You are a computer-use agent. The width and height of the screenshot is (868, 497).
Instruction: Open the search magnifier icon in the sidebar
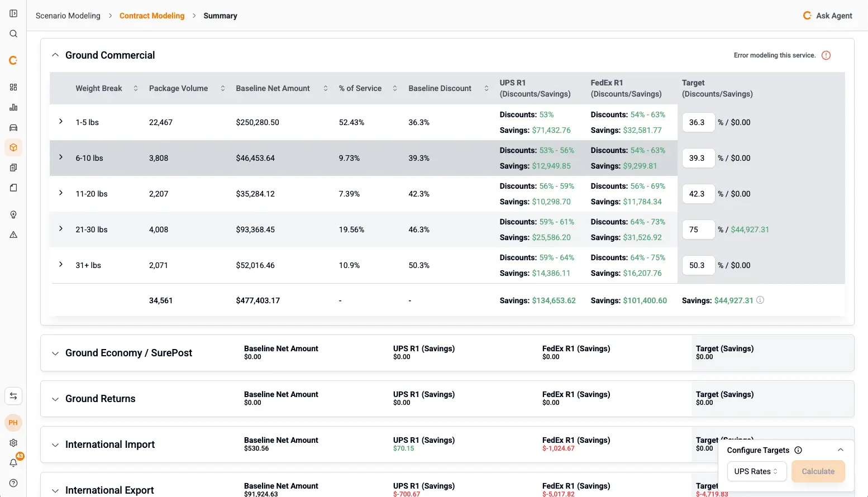click(13, 34)
